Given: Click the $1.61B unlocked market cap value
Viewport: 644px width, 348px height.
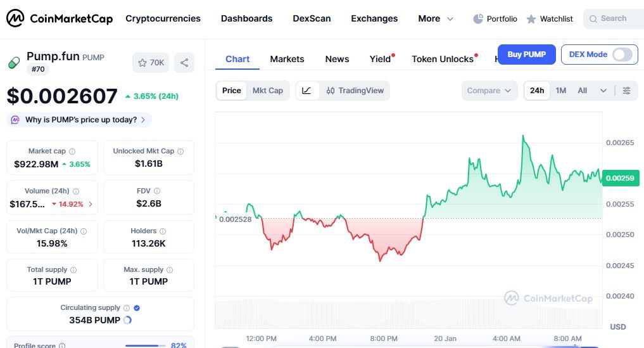Looking at the screenshot, I should coord(149,164).
